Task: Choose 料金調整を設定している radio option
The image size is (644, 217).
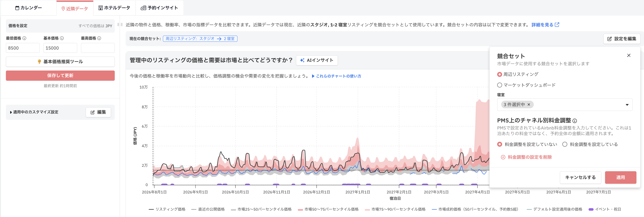Action: click(565, 144)
